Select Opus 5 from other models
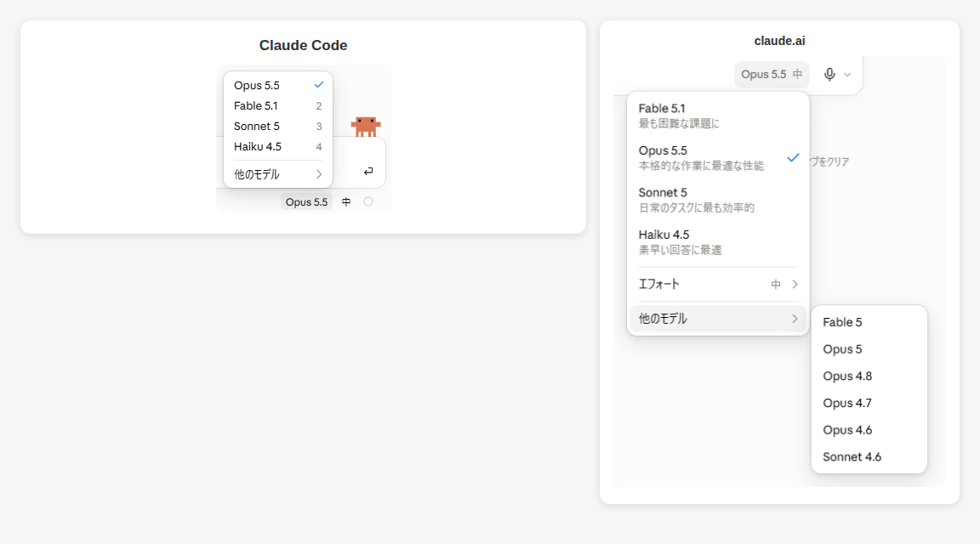The image size is (980, 544). tap(869, 349)
